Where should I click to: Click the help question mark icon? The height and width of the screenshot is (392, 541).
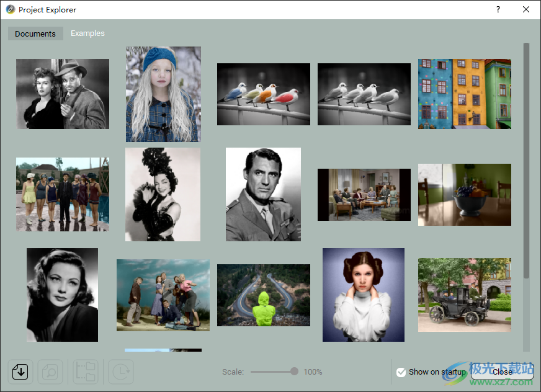click(498, 9)
